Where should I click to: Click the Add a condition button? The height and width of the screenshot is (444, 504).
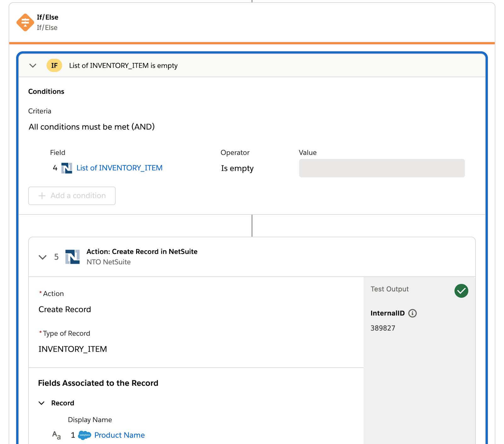72,196
